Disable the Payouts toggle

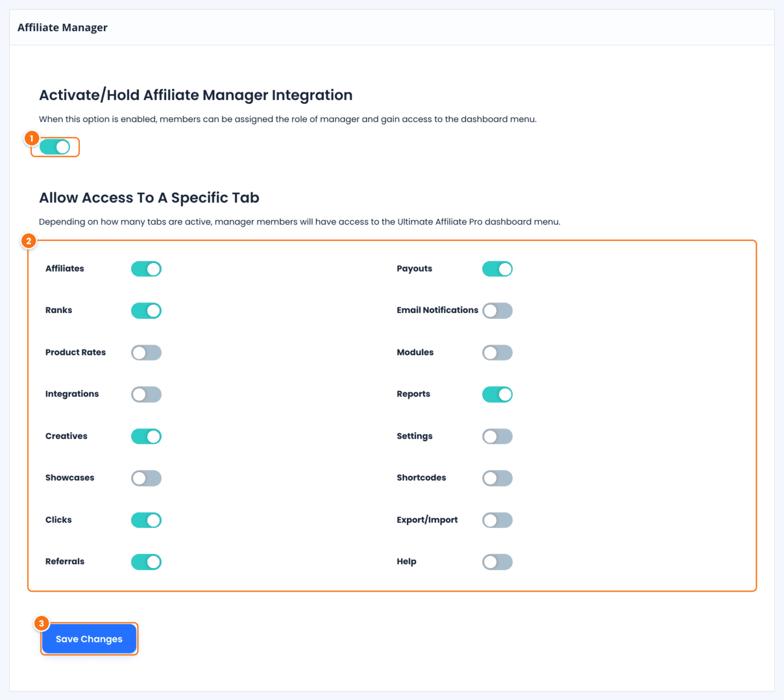point(497,269)
